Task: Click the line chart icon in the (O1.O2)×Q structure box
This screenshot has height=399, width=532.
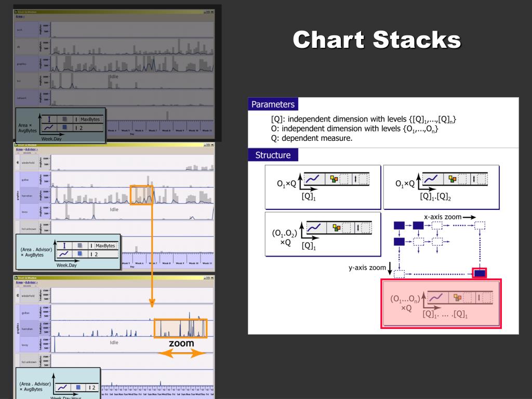Action: click(x=314, y=228)
